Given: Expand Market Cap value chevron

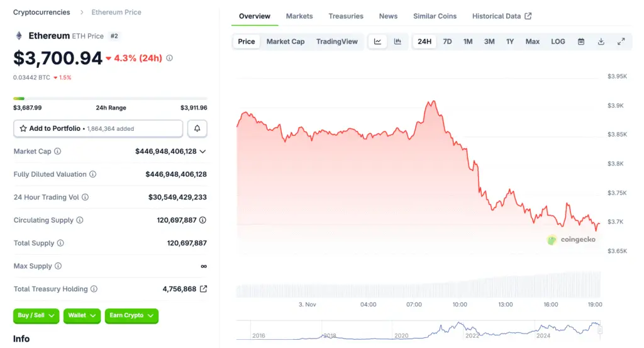Looking at the screenshot, I should click(x=203, y=152).
